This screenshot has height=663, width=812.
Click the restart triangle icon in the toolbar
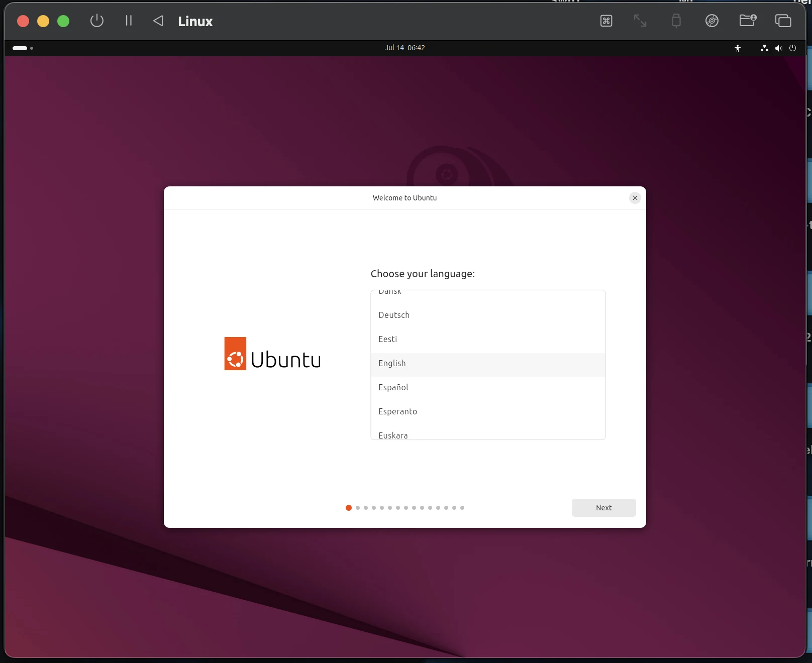click(x=158, y=21)
